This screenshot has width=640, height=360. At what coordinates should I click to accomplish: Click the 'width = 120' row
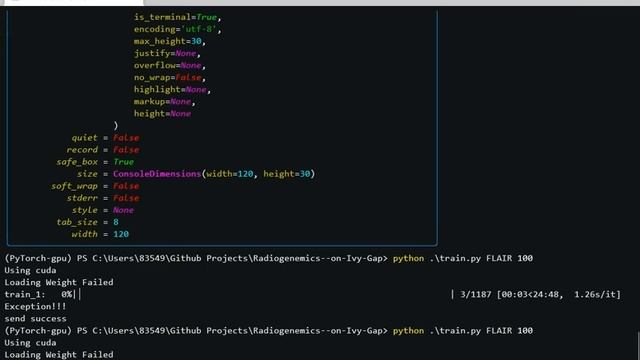(100, 234)
